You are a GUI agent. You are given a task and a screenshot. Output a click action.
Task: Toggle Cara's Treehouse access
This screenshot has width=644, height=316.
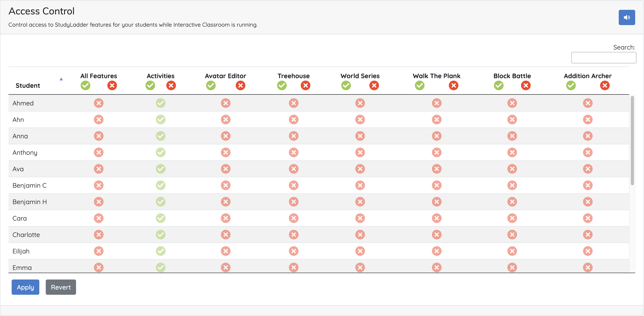click(294, 218)
